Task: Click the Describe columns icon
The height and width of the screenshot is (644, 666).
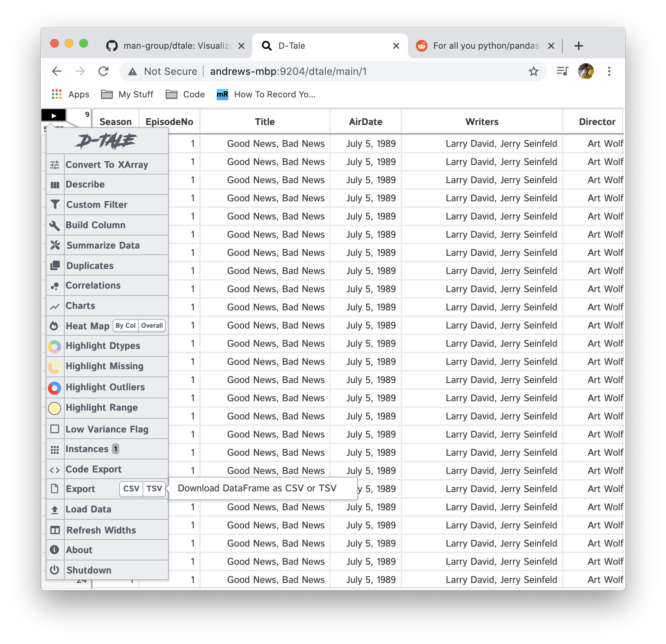Action: coord(55,185)
